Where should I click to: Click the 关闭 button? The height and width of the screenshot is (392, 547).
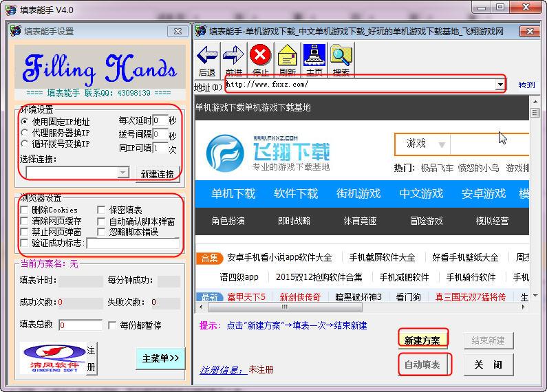pos(489,364)
